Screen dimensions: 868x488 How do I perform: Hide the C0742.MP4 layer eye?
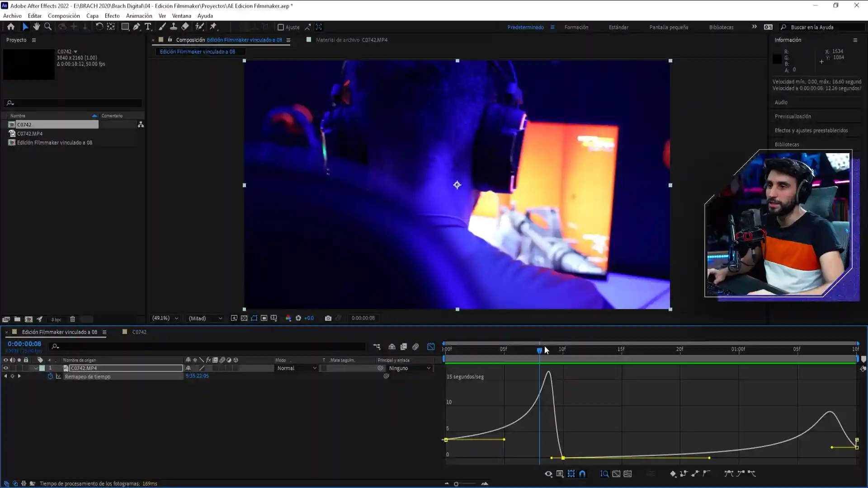click(5, 368)
